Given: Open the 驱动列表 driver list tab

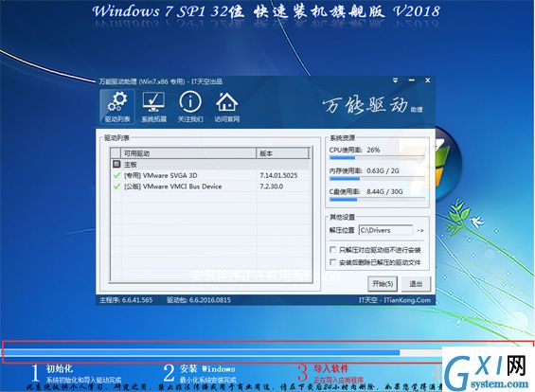Looking at the screenshot, I should point(117,106).
